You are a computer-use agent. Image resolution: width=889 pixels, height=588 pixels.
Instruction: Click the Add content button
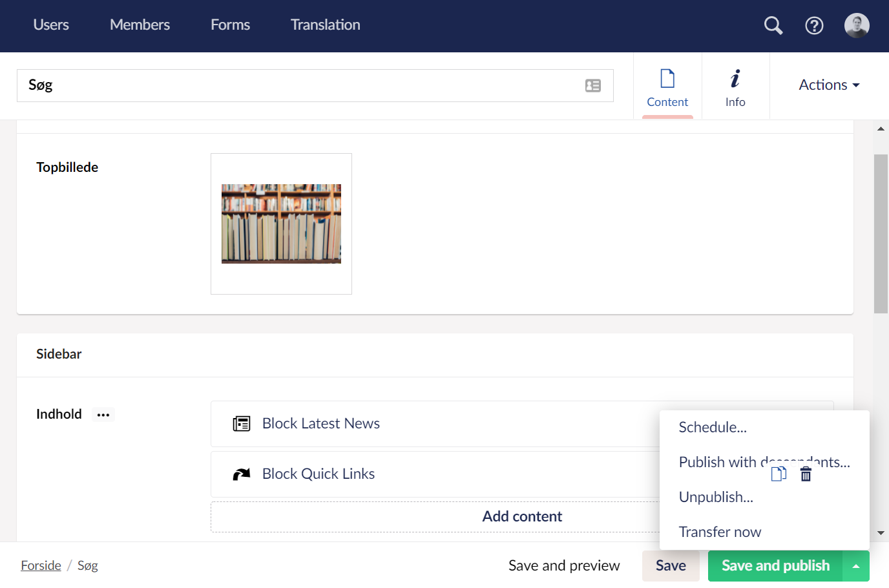(x=522, y=516)
